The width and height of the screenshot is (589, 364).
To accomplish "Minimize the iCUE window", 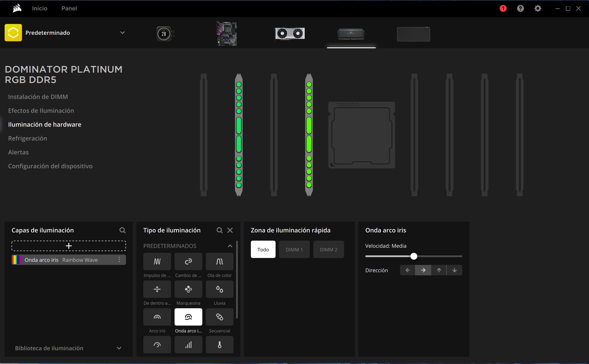I will click(557, 8).
